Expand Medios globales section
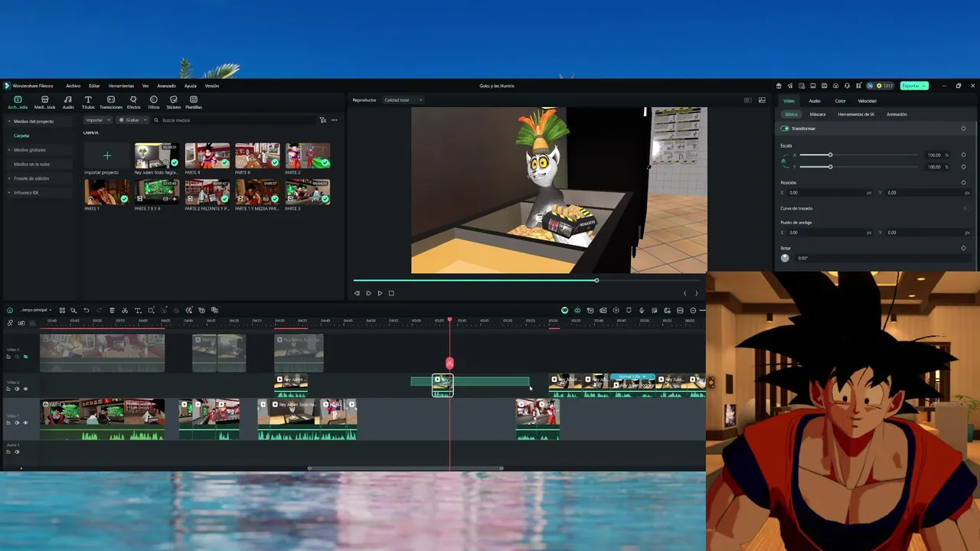Viewport: 980px width, 551px height. [8, 150]
